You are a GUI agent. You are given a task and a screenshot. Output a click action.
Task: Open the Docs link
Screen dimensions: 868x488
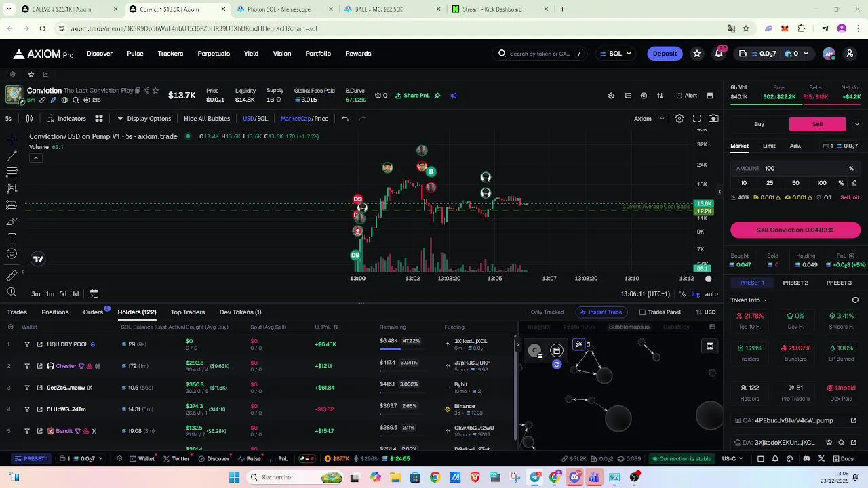(x=843, y=459)
